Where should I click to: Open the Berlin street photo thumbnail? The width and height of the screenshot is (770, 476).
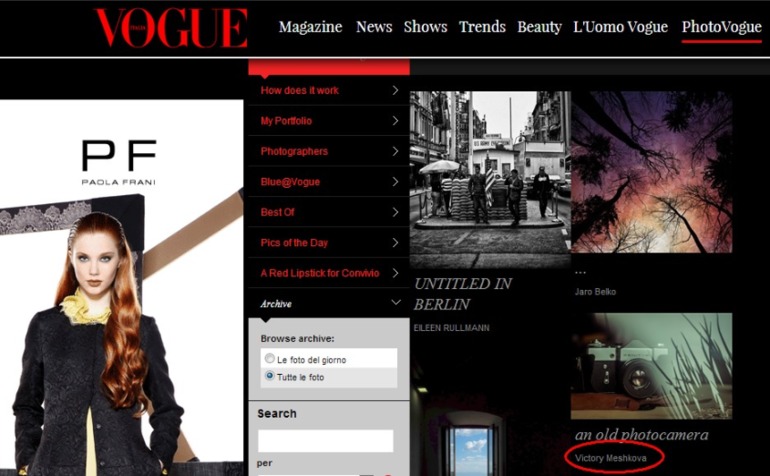(490, 180)
